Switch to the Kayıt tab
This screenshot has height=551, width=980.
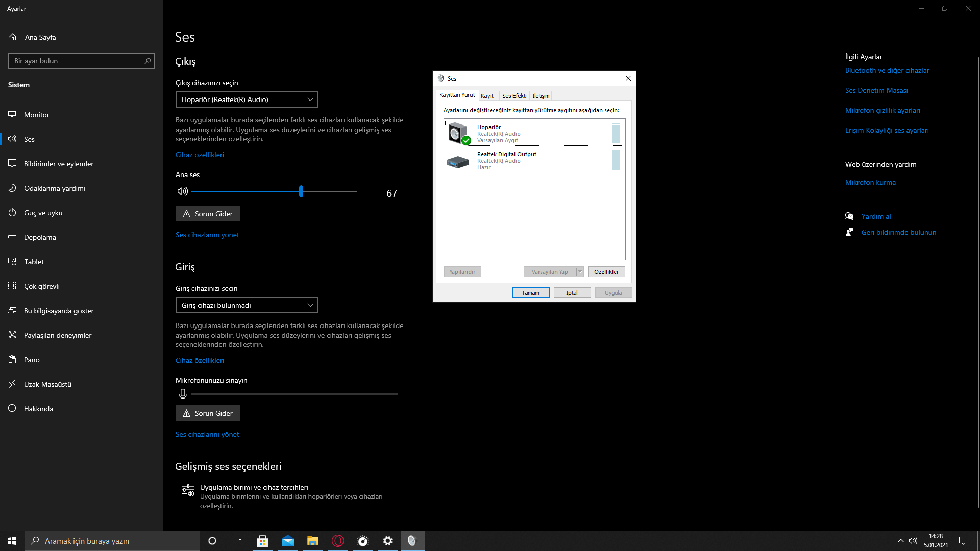487,96
